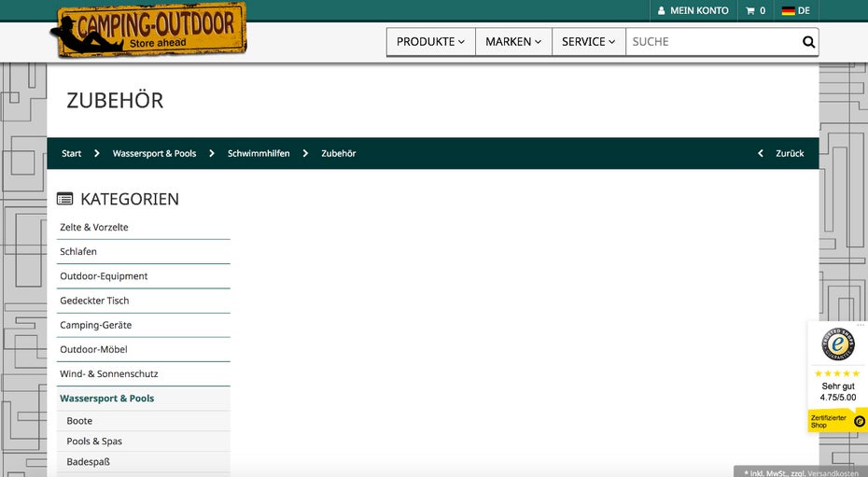The width and height of the screenshot is (868, 477).
Task: Expand the Marken dropdown menu
Action: coord(512,42)
